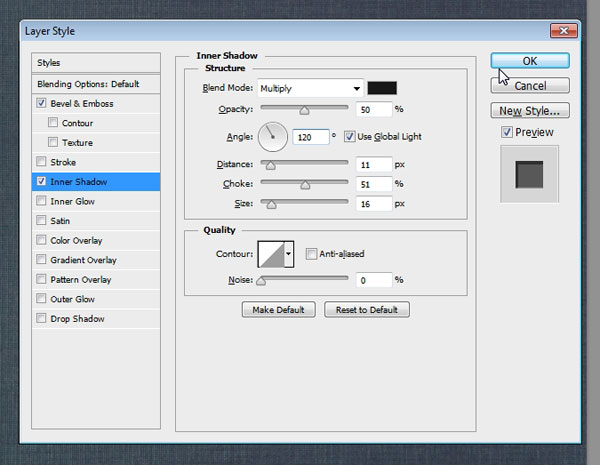Expand the Contour picker arrow
This screenshot has height=465, width=600.
tap(290, 255)
